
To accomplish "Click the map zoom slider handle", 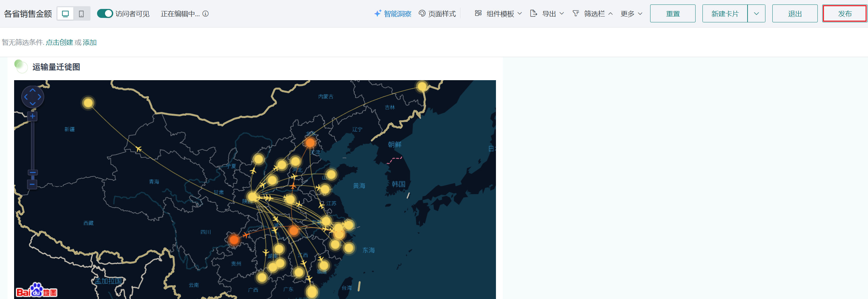I will [x=33, y=173].
